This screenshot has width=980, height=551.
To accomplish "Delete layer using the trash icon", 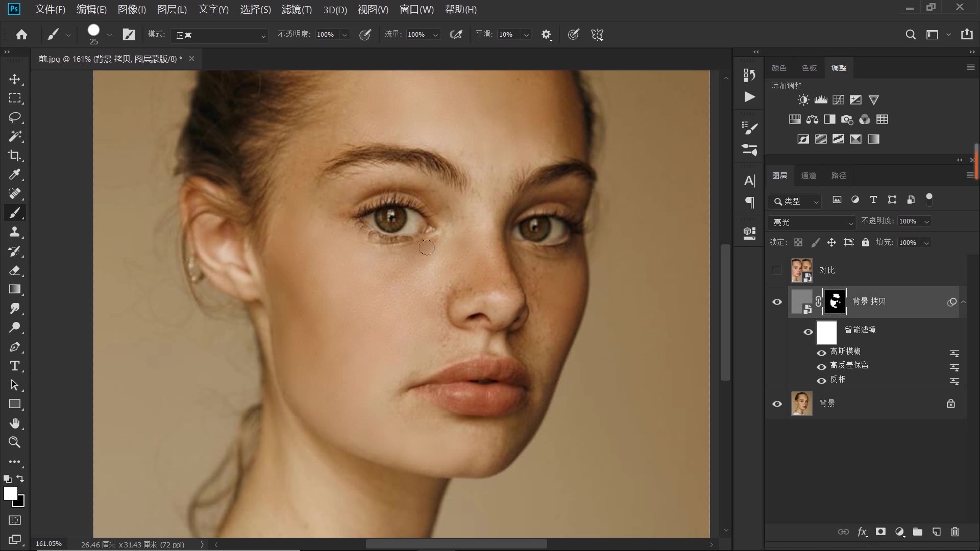I will (955, 532).
